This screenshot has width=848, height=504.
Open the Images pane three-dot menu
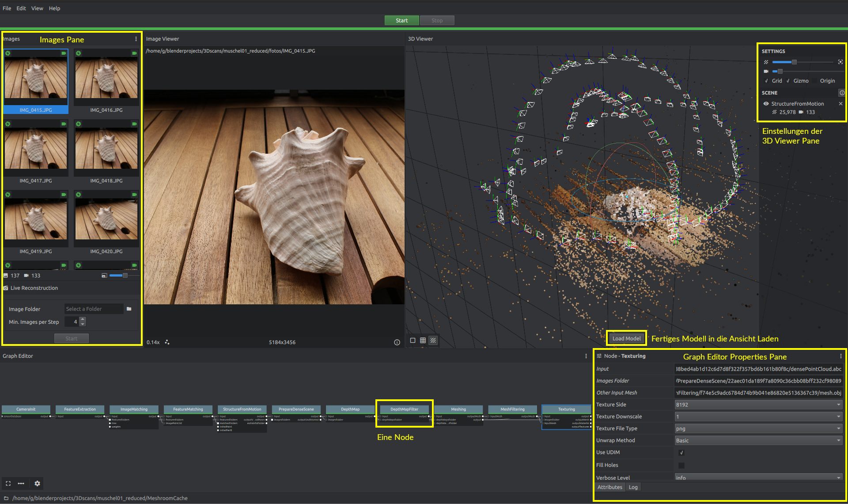pos(136,39)
